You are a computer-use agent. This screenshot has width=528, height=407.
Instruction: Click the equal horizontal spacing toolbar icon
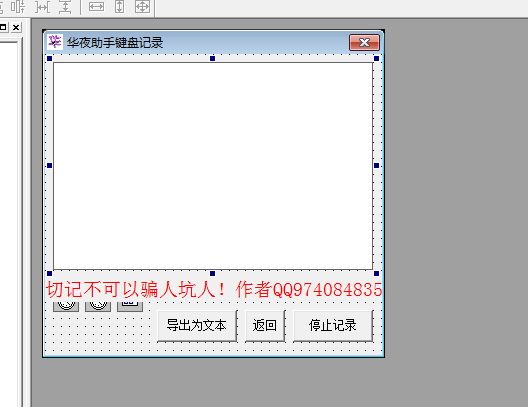tap(43, 7)
